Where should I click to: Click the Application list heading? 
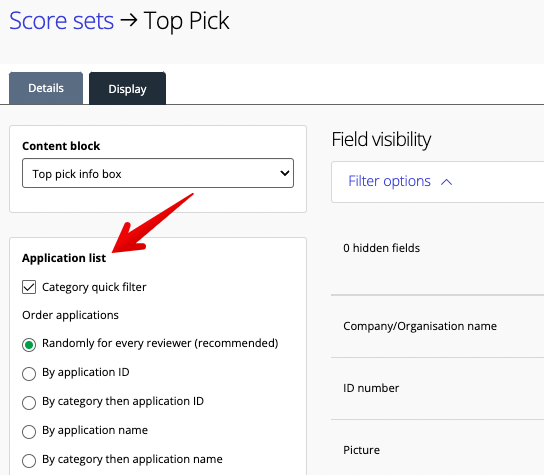[x=64, y=258]
